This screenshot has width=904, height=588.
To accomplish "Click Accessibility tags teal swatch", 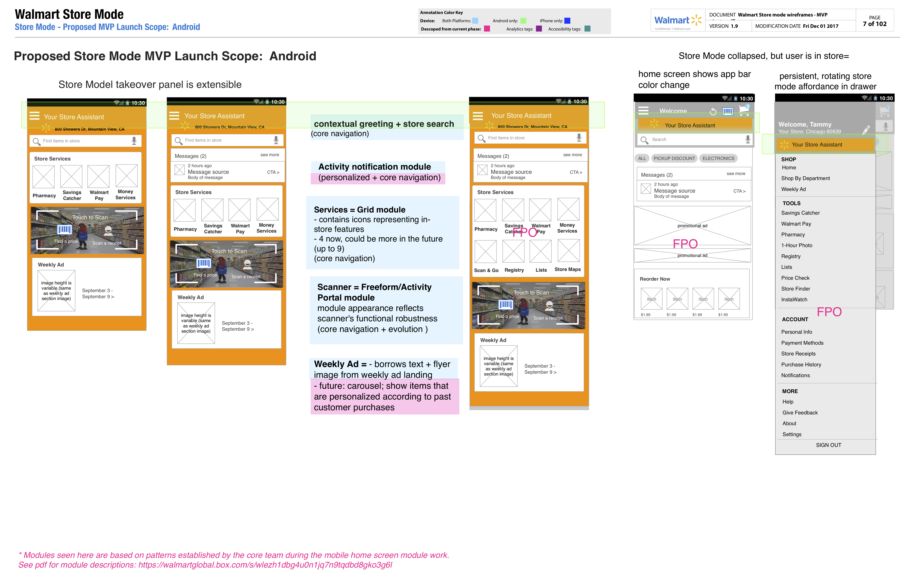I will pos(587,29).
